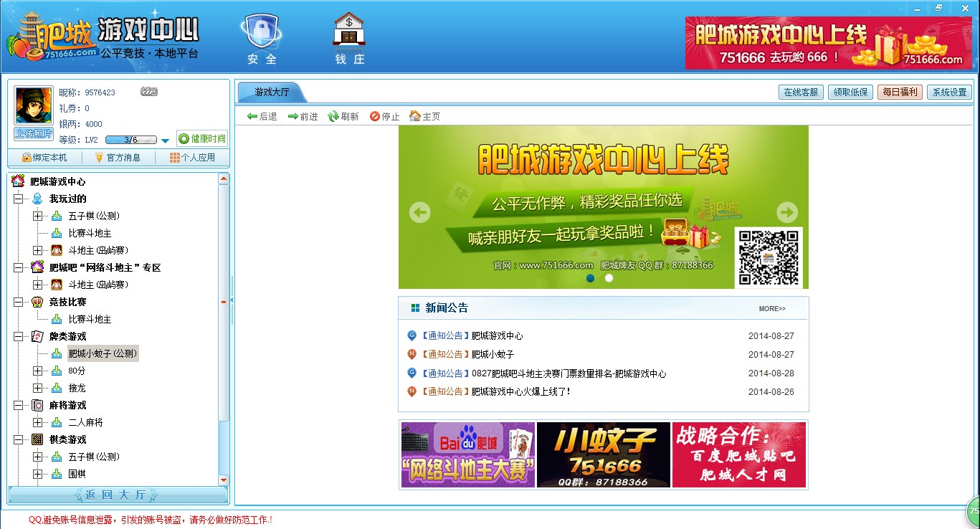Open 官方消息 light bulb icon
This screenshot has width=980, height=529.
(99, 158)
